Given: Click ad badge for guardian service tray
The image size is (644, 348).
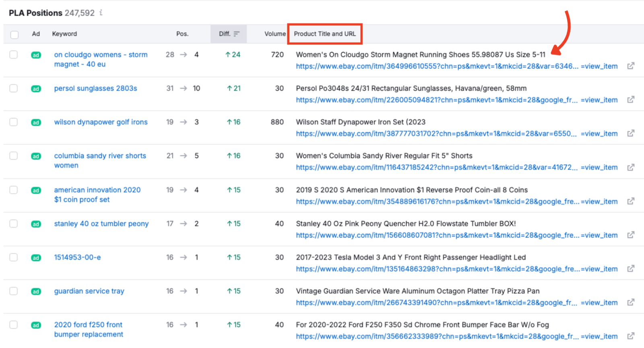Looking at the screenshot, I should [x=36, y=291].
